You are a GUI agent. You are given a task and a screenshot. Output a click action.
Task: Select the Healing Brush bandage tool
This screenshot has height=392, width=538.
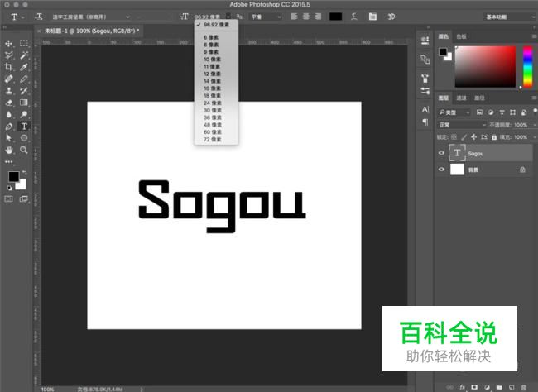pyautogui.click(x=8, y=79)
